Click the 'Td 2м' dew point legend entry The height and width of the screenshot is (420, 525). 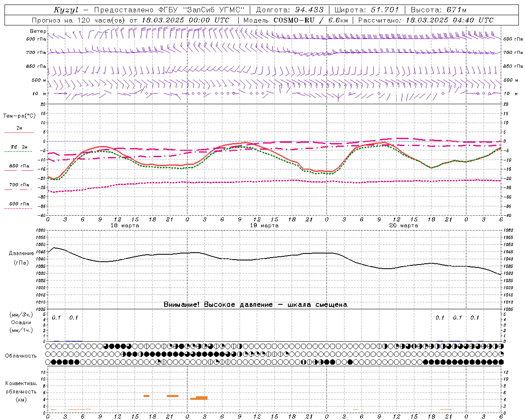(x=19, y=147)
